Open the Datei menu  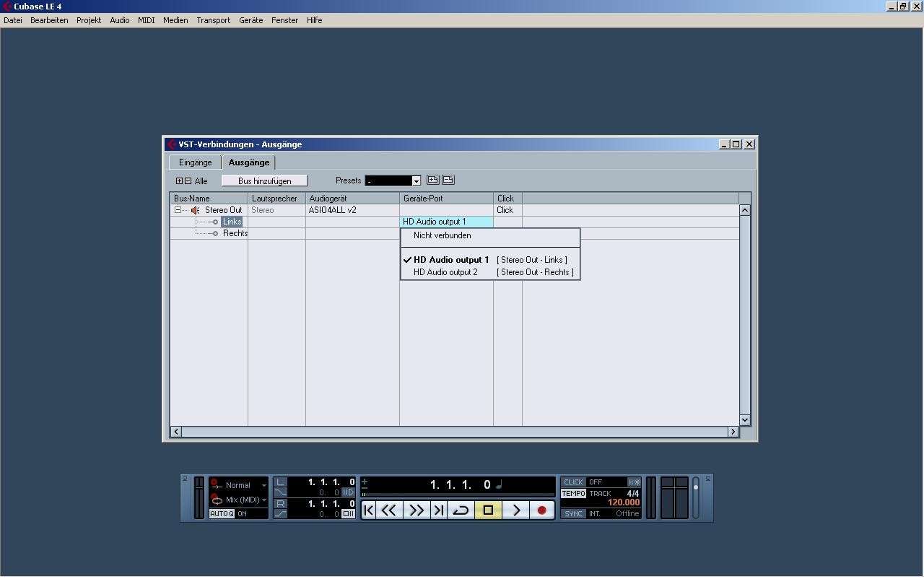pos(13,20)
